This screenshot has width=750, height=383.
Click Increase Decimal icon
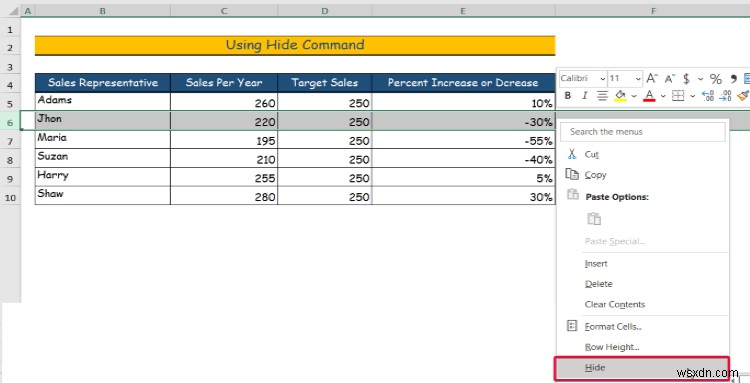(x=708, y=96)
